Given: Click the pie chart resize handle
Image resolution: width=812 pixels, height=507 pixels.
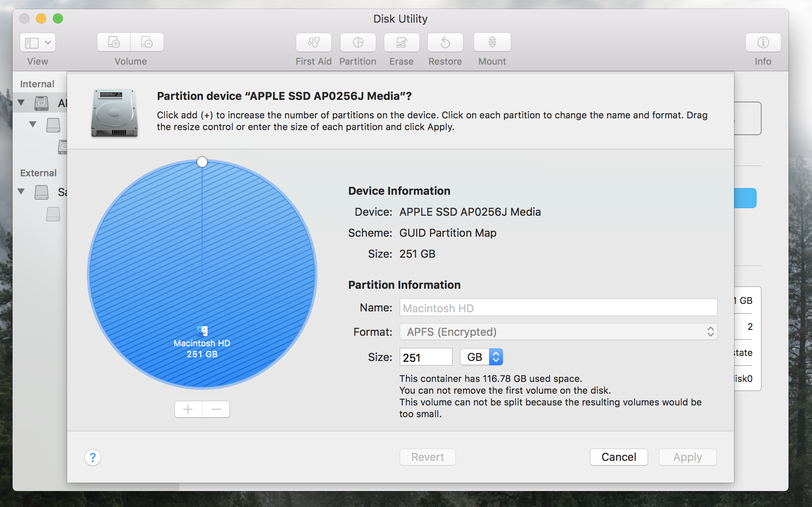Looking at the screenshot, I should [x=202, y=162].
